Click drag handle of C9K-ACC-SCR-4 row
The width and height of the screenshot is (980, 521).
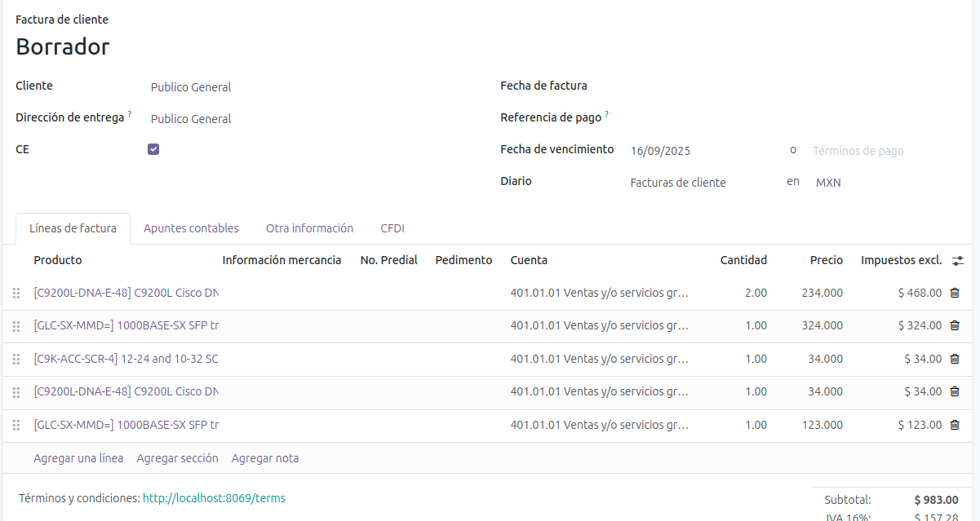tap(16, 359)
